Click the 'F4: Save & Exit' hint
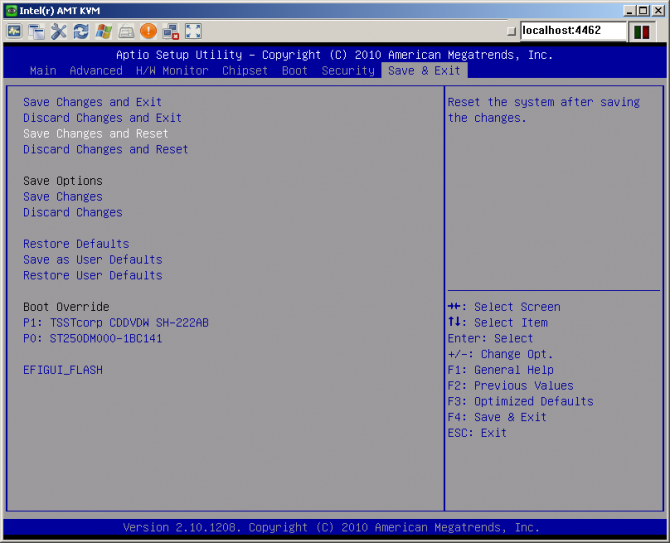670x543 pixels. click(x=497, y=417)
